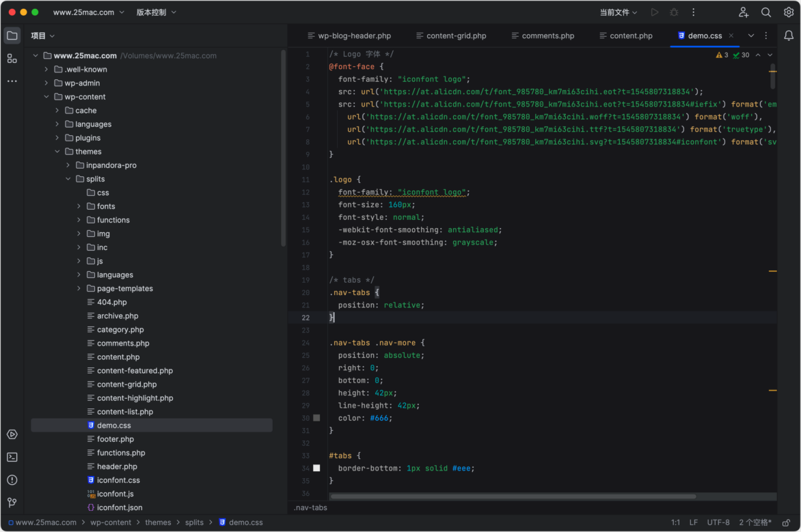
Task: Close the demo.css editor tab
Action: click(731, 36)
